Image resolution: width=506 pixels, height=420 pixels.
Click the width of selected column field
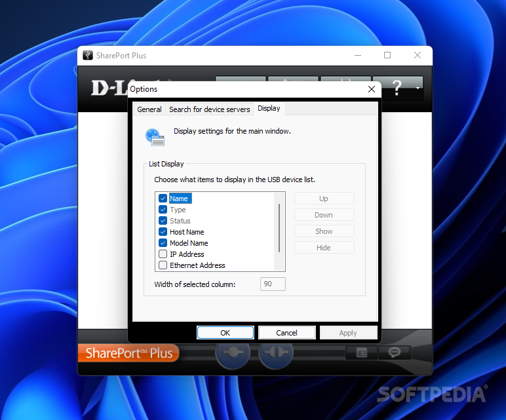pyautogui.click(x=273, y=284)
